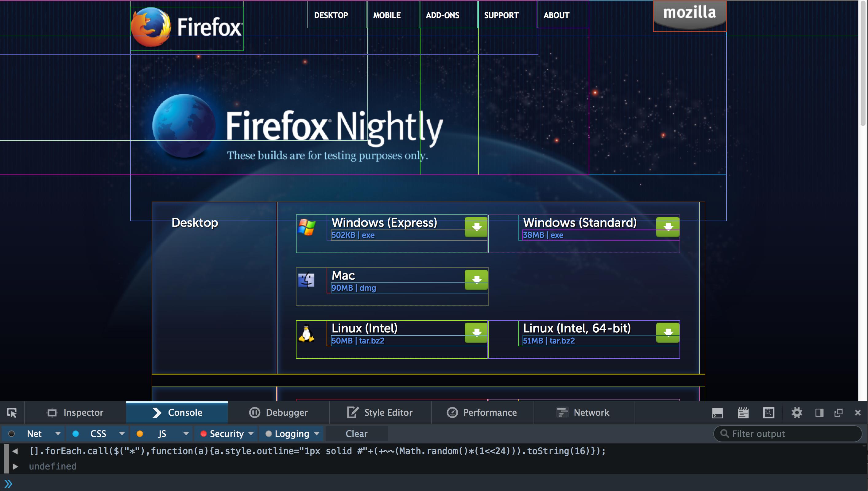Viewport: 868px width, 491px height.
Task: Activate the element picker icon
Action: point(12,412)
